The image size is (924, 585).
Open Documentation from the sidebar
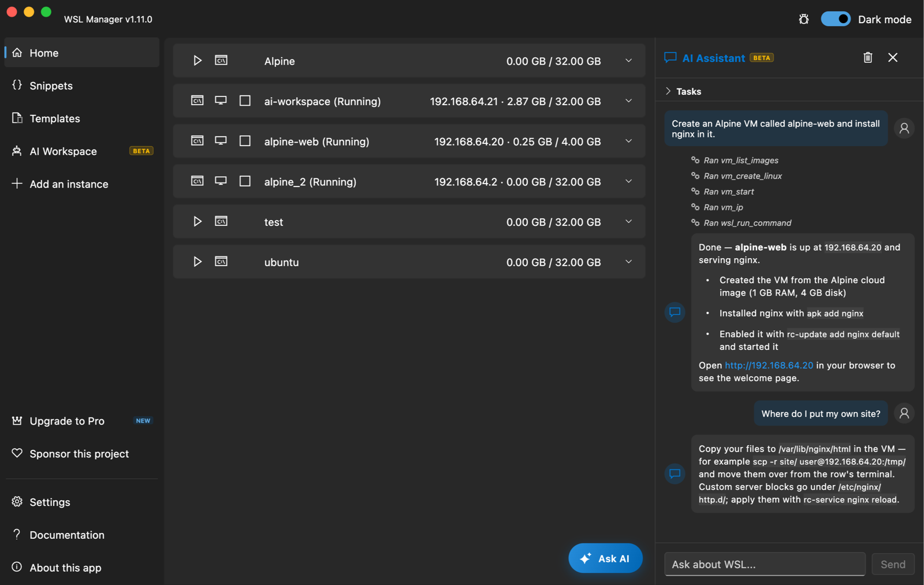pos(81,535)
